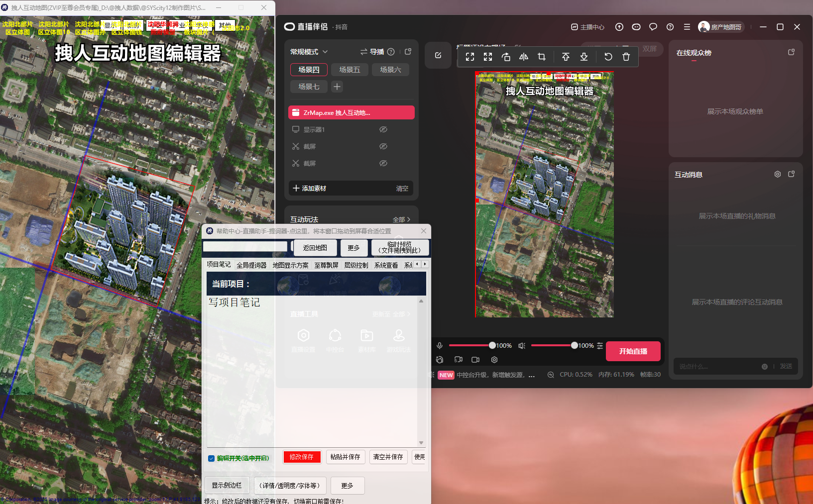Viewport: 813px width, 504px height.
Task: Open the help question mark icon in title bar
Action: click(x=670, y=27)
